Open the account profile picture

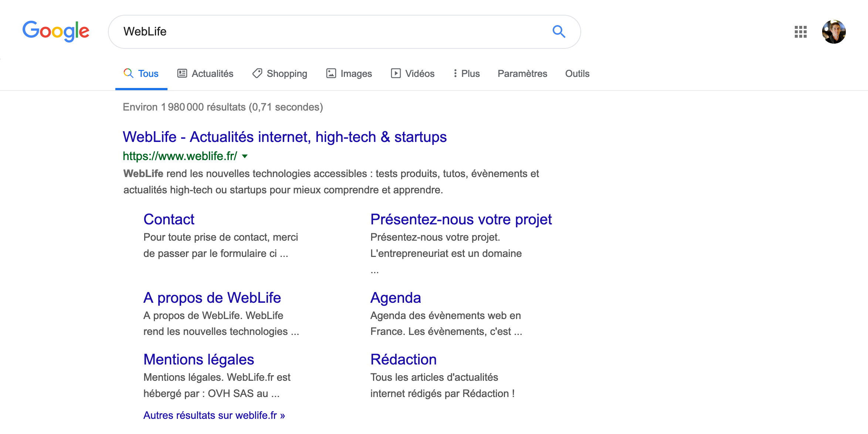click(834, 32)
